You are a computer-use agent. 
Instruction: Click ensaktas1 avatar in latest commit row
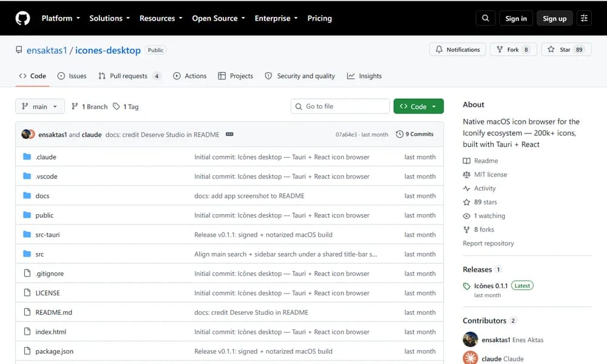(25, 134)
